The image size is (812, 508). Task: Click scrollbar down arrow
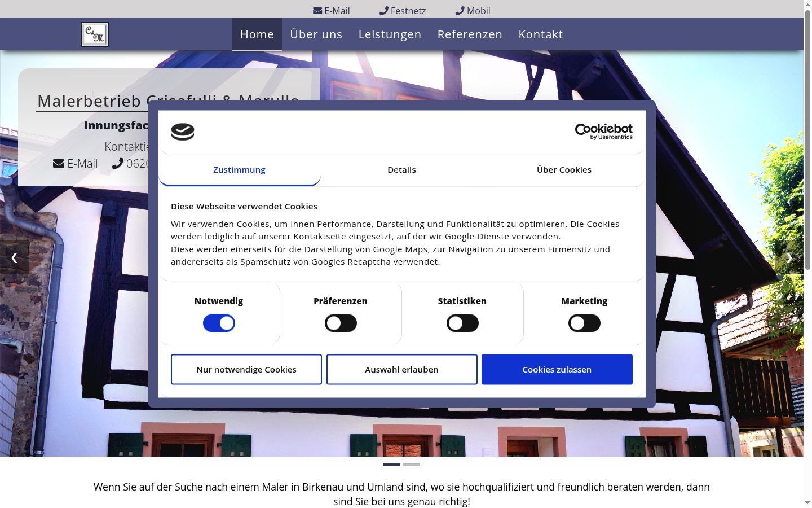pos(807,503)
